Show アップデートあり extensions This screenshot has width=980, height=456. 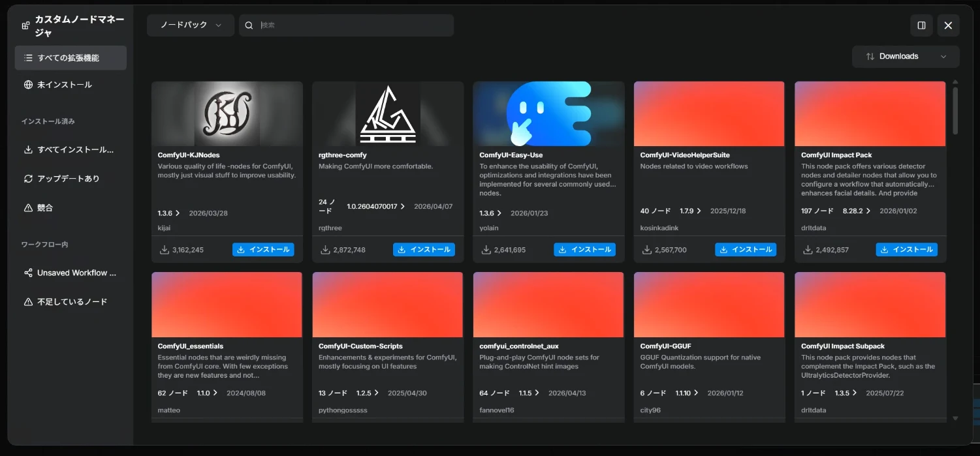pyautogui.click(x=71, y=179)
